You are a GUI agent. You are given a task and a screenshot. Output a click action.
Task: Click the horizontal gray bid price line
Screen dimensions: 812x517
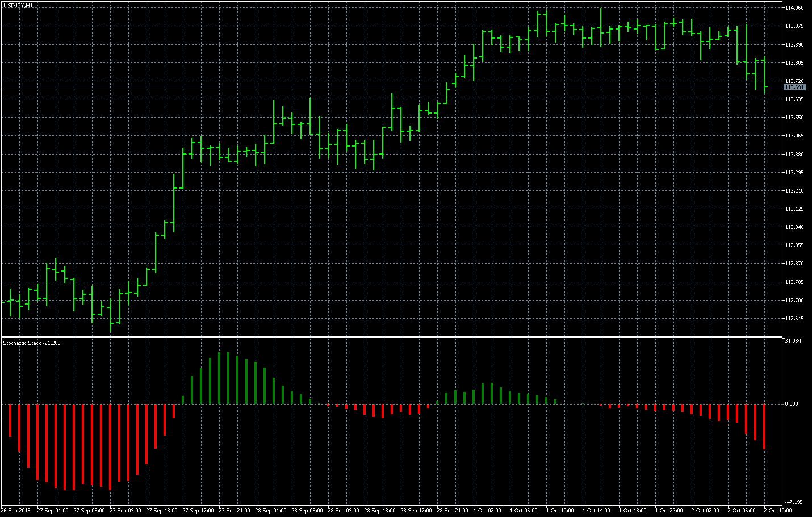point(392,87)
